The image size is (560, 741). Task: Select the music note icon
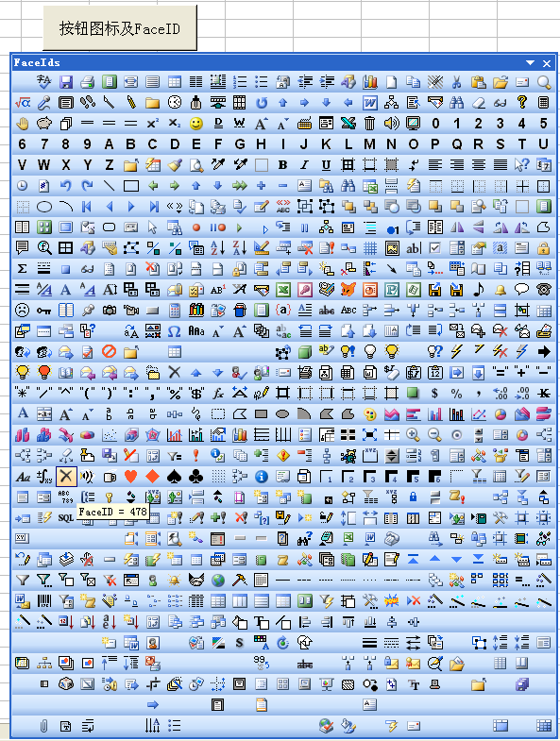coord(479,290)
